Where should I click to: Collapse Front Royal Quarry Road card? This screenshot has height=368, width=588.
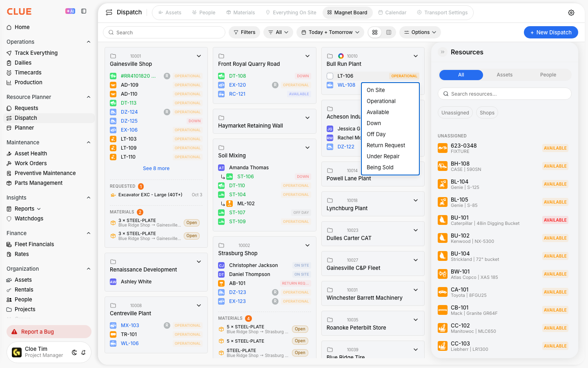(307, 56)
